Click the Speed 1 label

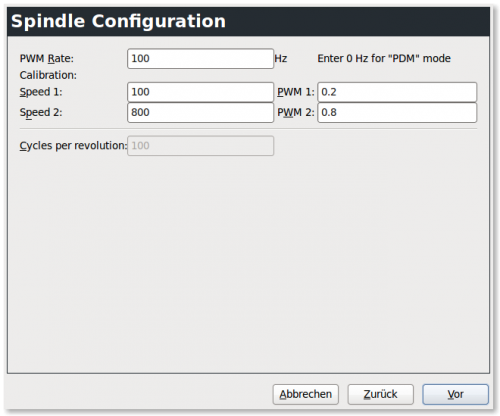(x=41, y=92)
